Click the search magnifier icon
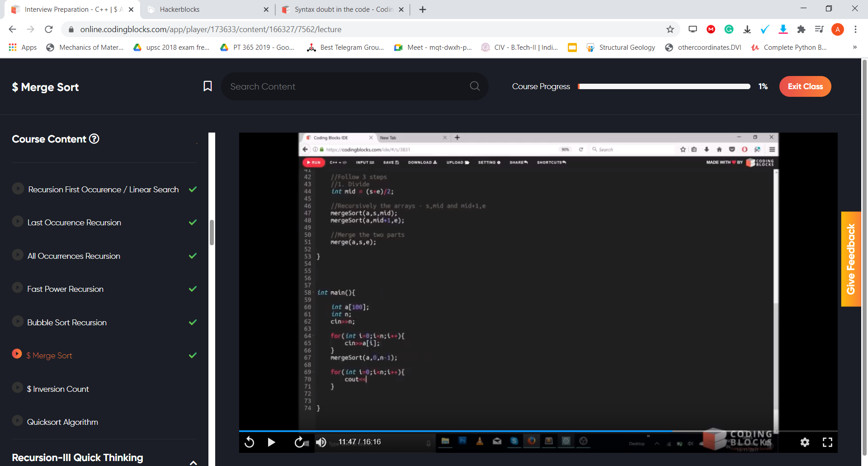868x466 pixels. (x=474, y=86)
